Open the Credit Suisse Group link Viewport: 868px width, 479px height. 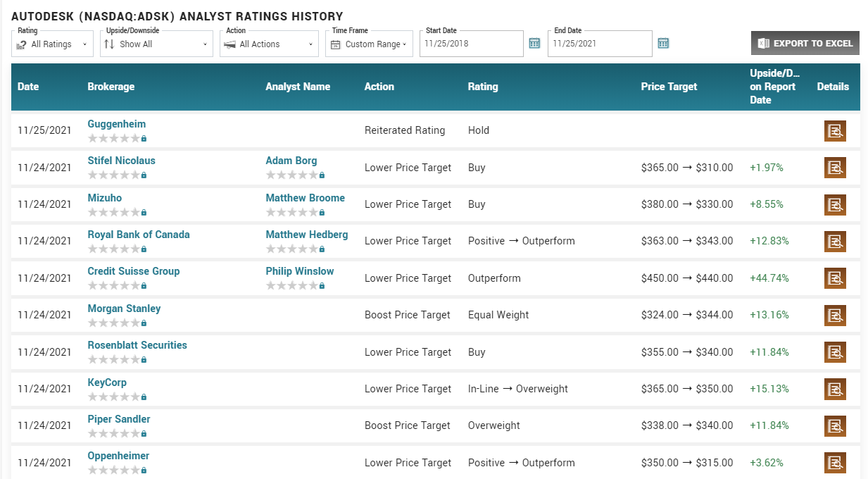[x=134, y=271]
